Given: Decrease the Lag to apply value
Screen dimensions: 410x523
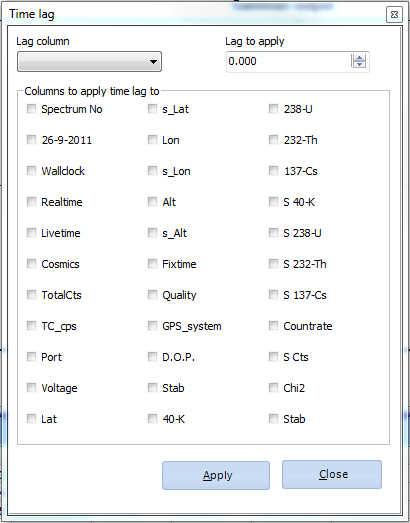Looking at the screenshot, I should pos(359,64).
